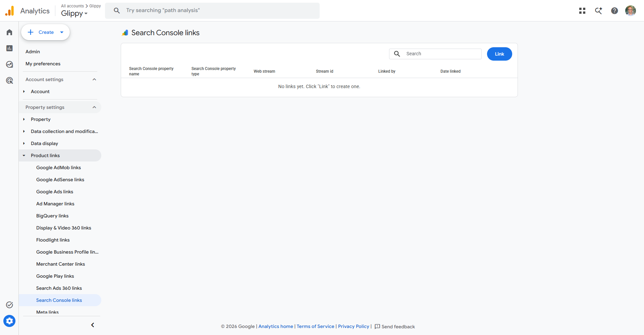Screen dimensions: 644x335
Task: Open the Help question mark icon
Action: click(614, 11)
